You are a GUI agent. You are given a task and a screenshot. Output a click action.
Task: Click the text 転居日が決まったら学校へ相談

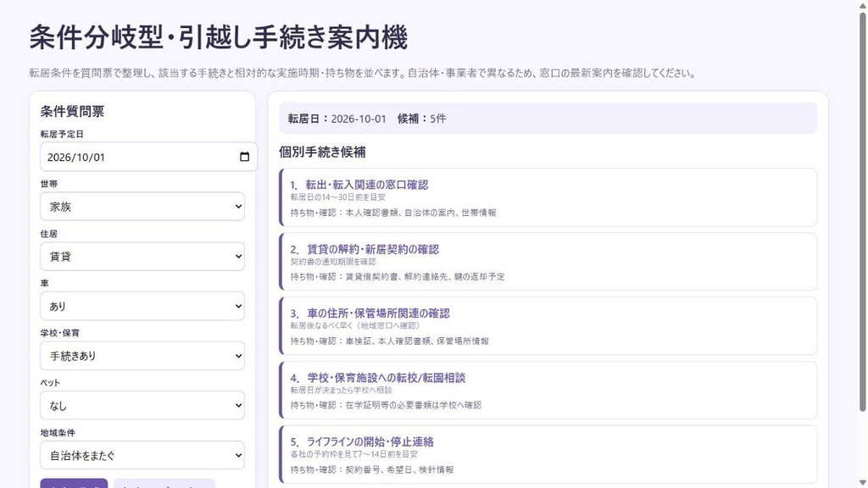[341, 390]
